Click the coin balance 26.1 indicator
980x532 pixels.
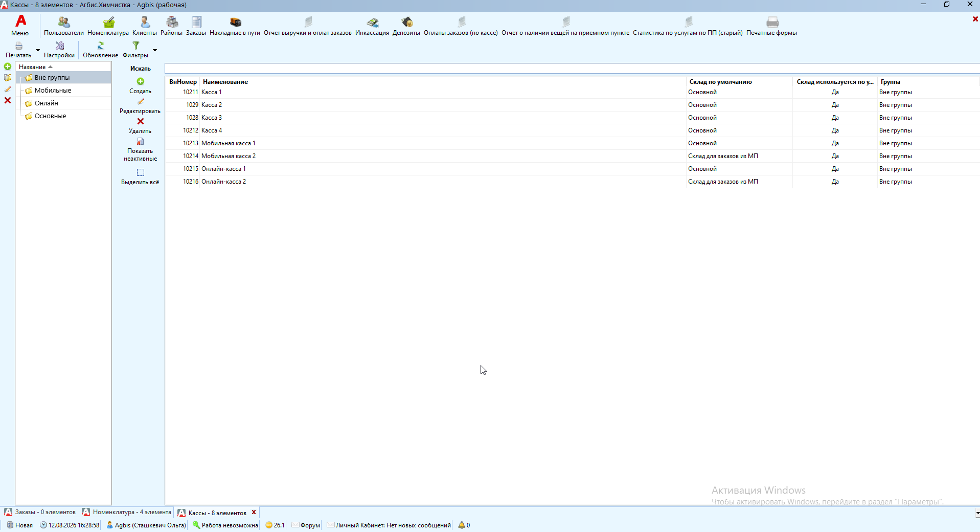tap(275, 525)
